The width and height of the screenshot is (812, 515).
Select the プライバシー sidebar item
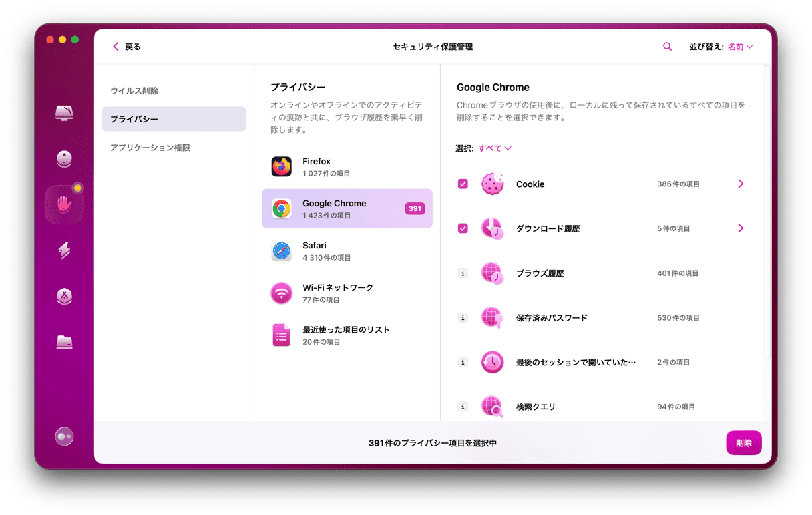point(174,119)
